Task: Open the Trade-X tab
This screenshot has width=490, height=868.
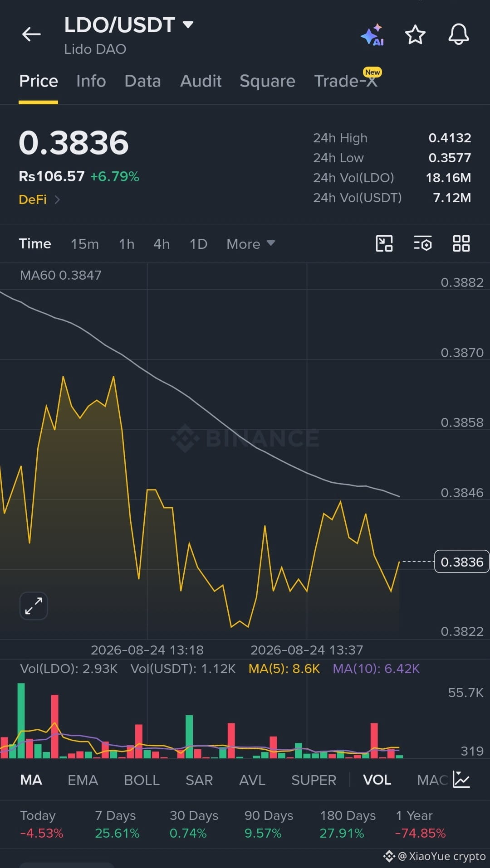Action: [346, 81]
